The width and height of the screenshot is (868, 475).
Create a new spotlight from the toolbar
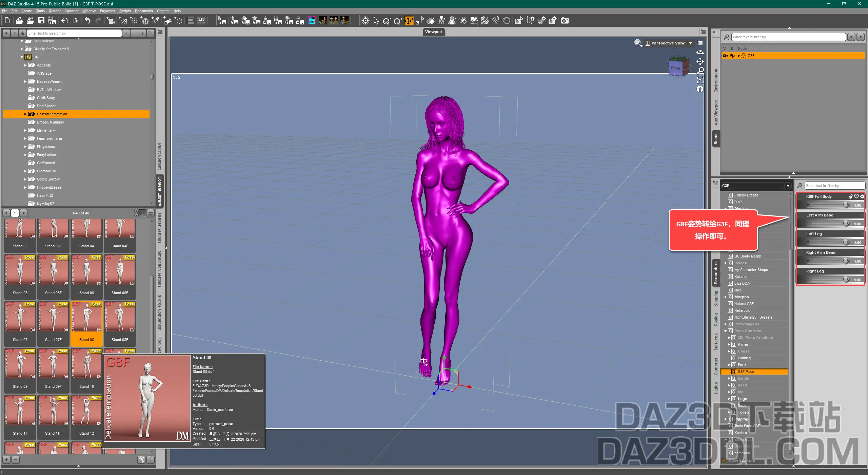coord(155,21)
